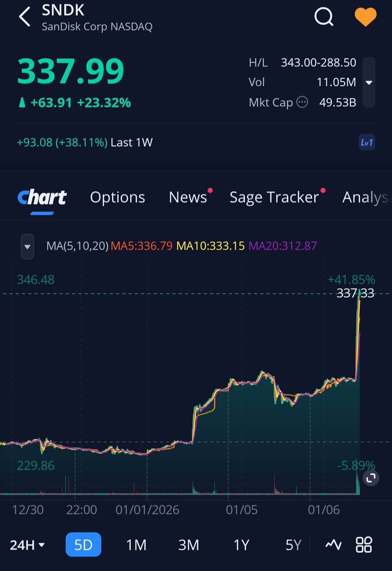
Task: Open the chart layout grid icon
Action: 364,545
